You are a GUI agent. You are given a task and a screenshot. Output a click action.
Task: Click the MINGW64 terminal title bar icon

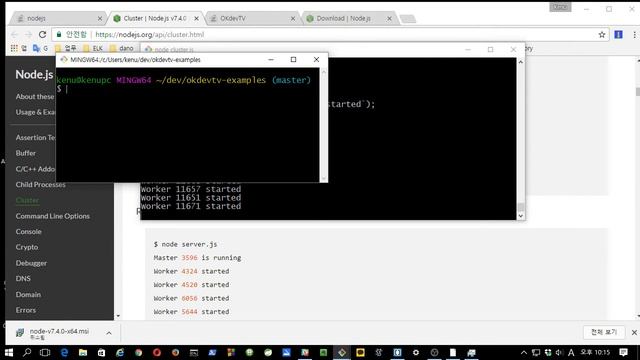click(x=64, y=60)
